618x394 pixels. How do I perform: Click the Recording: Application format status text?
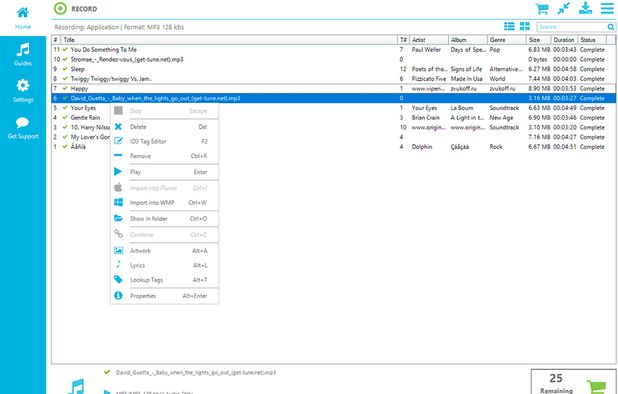(x=119, y=27)
